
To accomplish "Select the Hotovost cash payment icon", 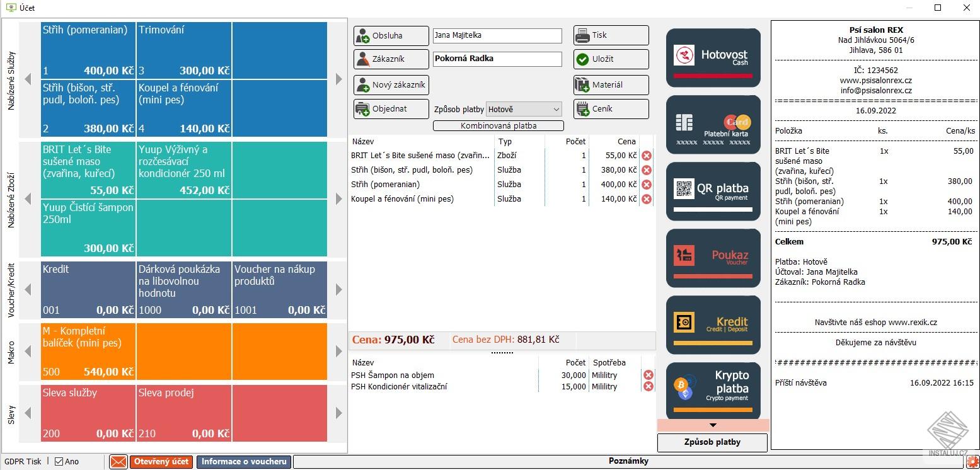I will point(712,57).
